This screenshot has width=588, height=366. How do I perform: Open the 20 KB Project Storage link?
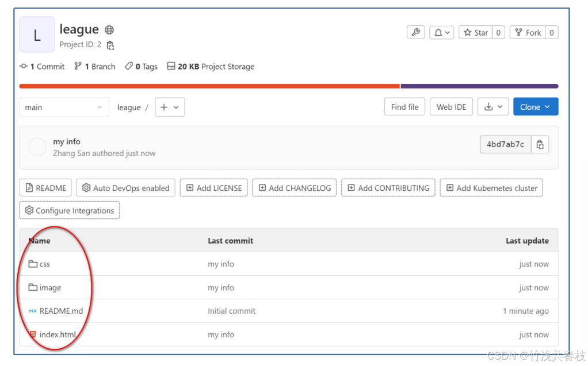211,67
